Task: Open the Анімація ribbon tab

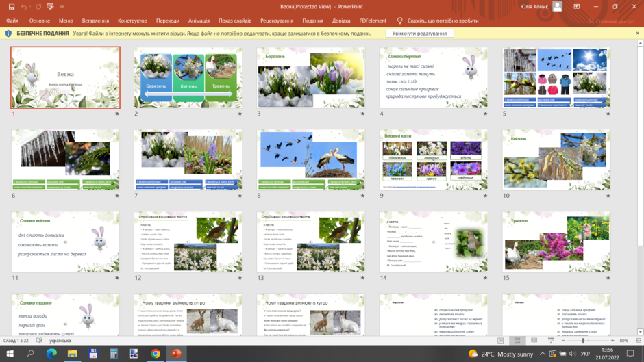Action: pyautogui.click(x=199, y=21)
